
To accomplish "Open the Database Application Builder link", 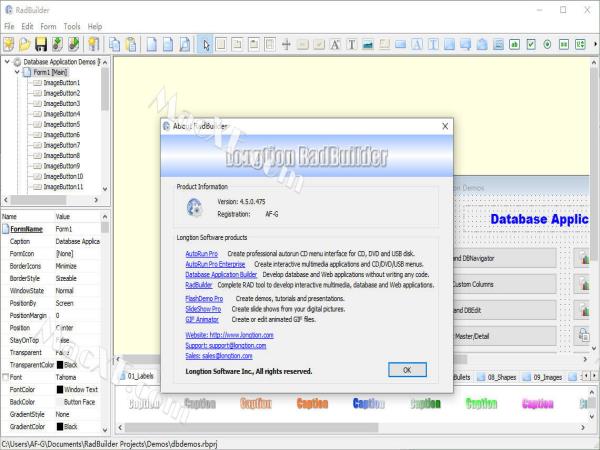I will (221, 274).
